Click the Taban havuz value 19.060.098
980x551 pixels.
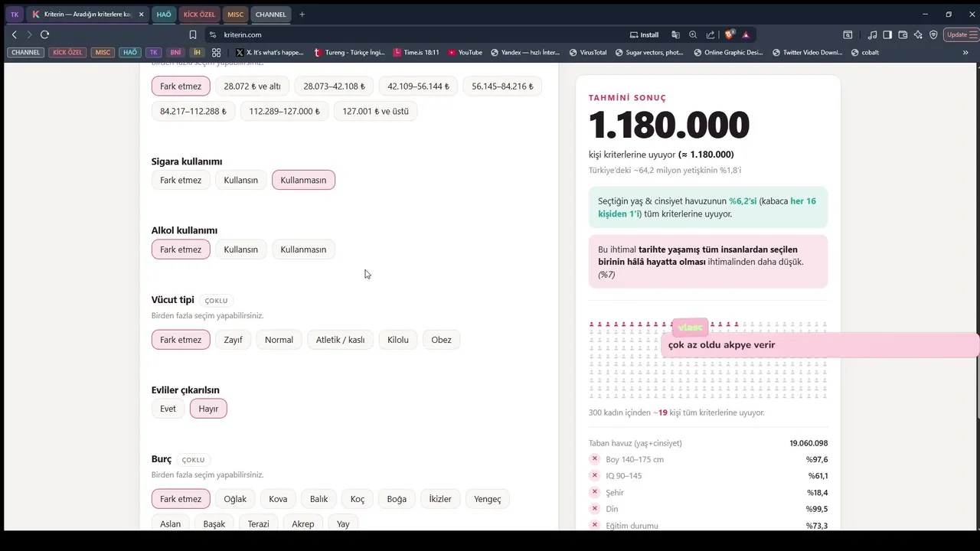808,443
